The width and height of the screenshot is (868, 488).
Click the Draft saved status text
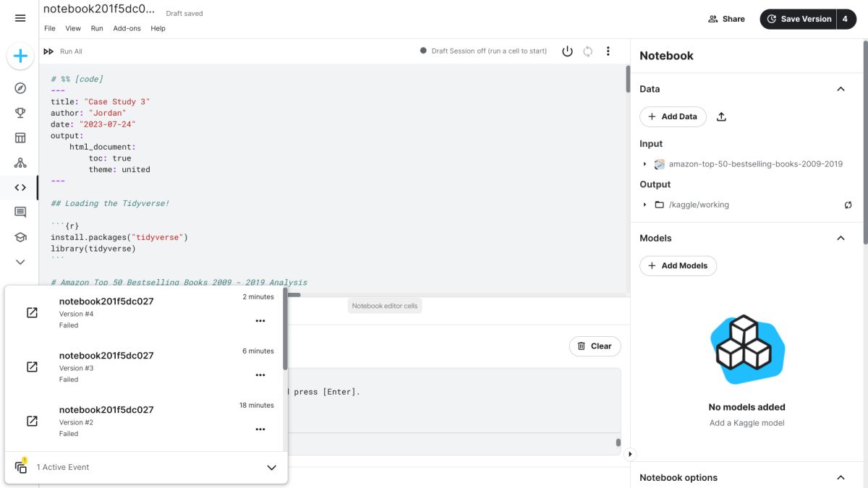click(x=184, y=14)
